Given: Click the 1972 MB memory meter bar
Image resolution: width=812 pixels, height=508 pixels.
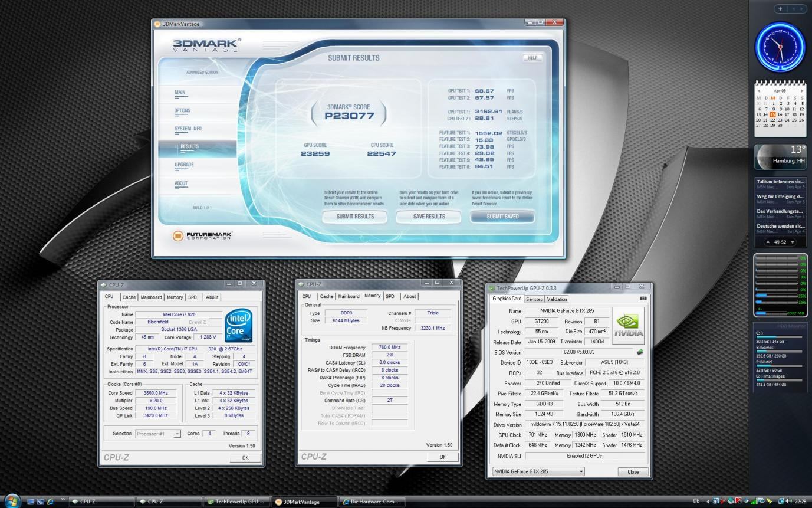Looking at the screenshot, I should pyautogui.click(x=771, y=313).
